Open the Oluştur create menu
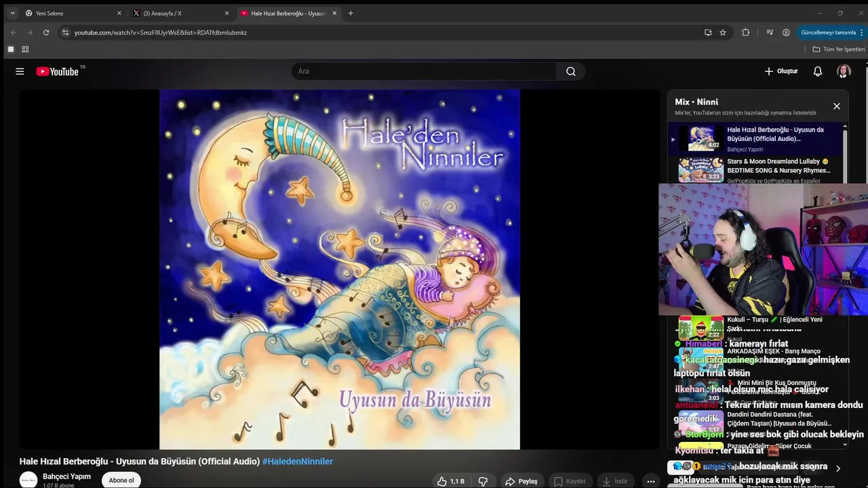Viewport: 868px width, 488px height. [781, 71]
